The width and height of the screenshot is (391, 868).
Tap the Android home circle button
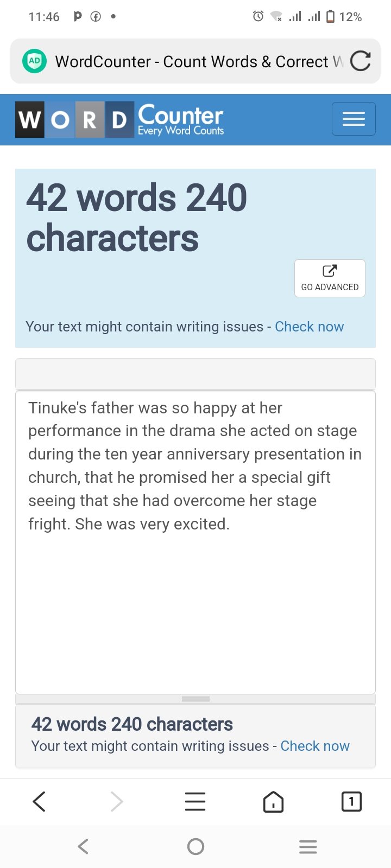click(195, 846)
